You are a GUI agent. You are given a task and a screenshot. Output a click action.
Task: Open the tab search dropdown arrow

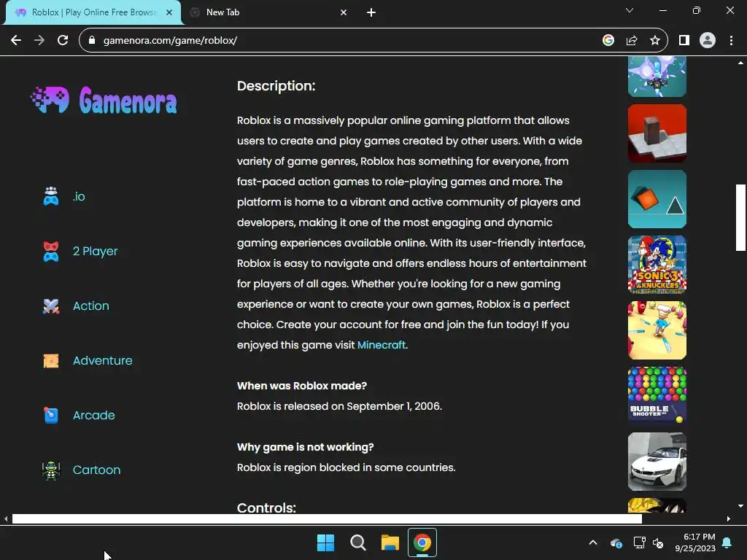click(630, 10)
